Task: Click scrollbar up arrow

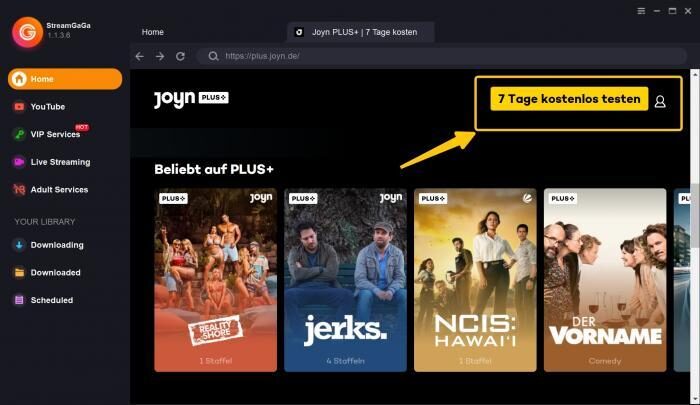Action: [695, 74]
